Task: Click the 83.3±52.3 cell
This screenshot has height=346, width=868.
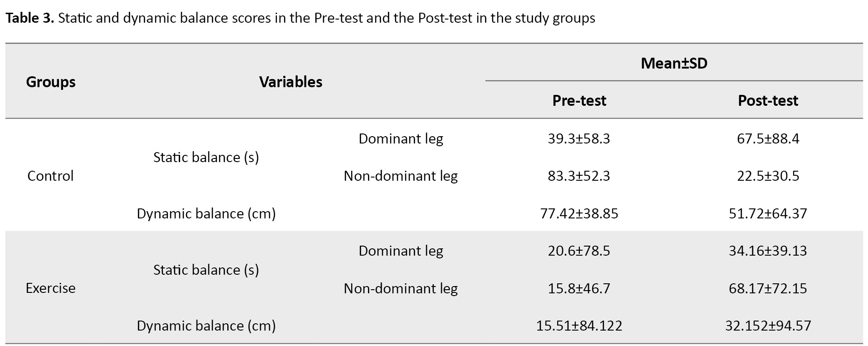Action: point(579,176)
